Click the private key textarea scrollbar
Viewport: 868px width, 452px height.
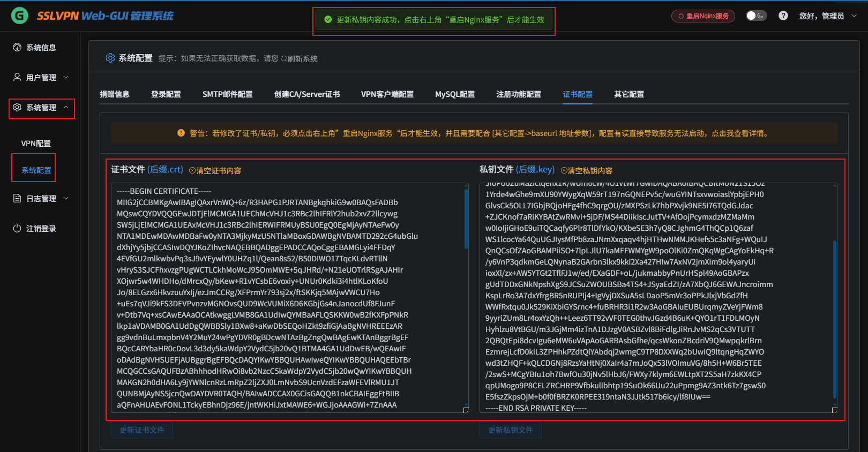pyautogui.click(x=835, y=320)
